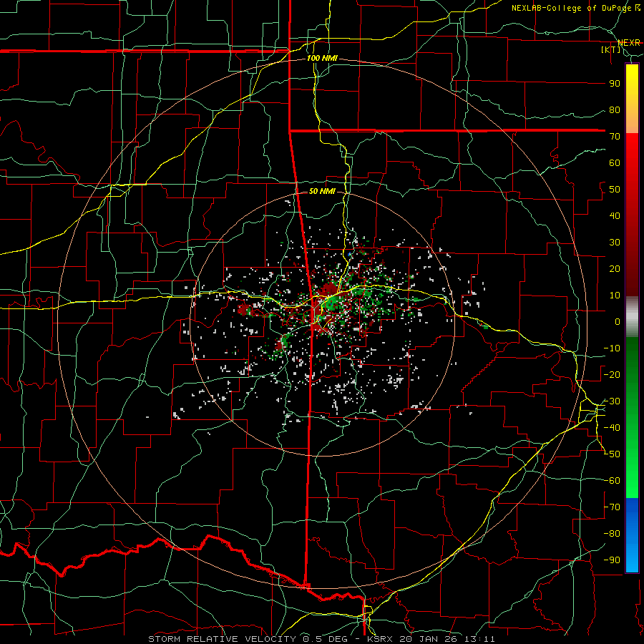Click the -90 value on velocity scale

coord(612,560)
